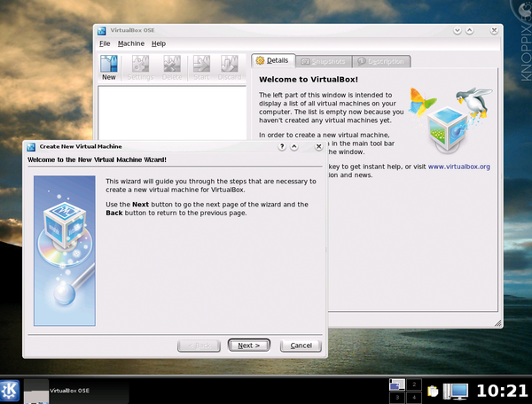The width and height of the screenshot is (532, 404).
Task: Click the computer monitor tray icon
Action: point(456,391)
